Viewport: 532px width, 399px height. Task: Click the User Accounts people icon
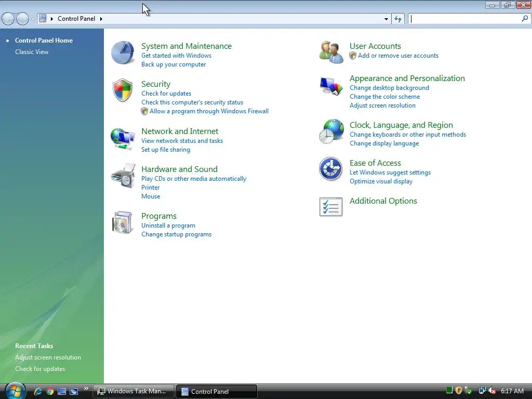click(331, 52)
